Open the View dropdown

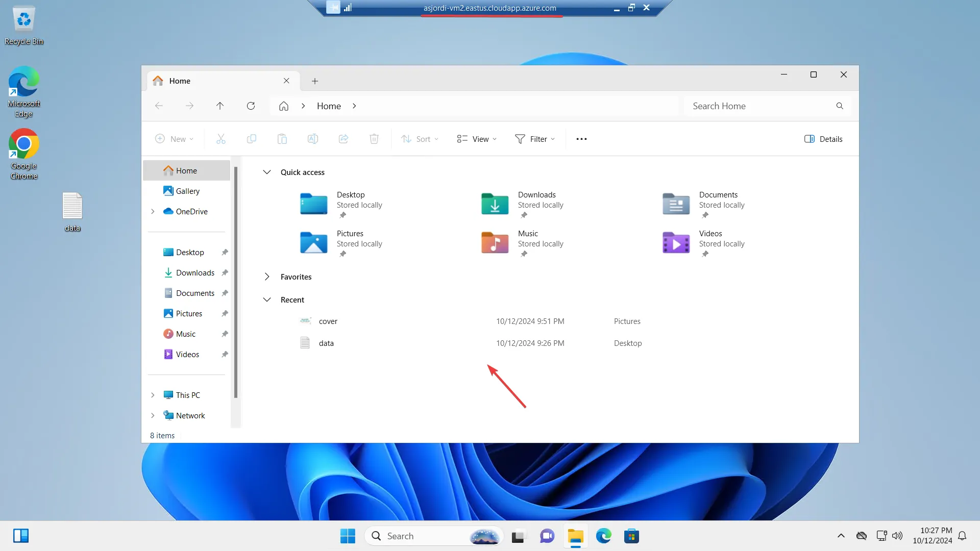point(477,139)
